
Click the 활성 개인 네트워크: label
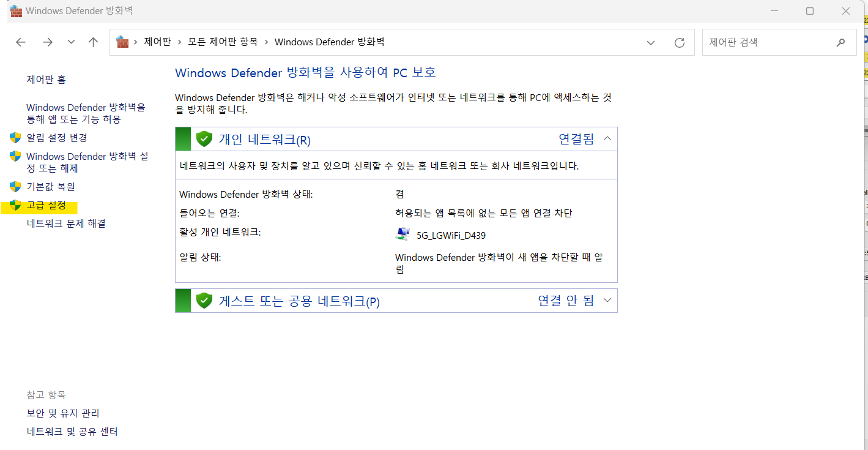click(220, 232)
